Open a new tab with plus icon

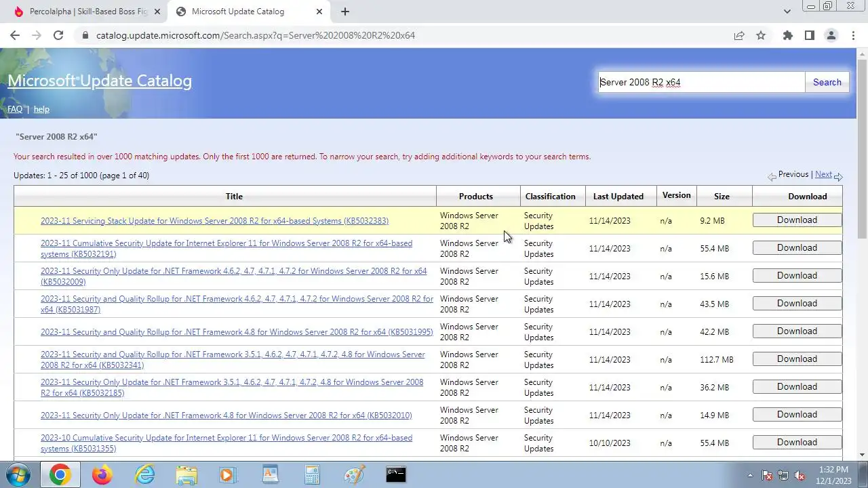[x=344, y=12]
